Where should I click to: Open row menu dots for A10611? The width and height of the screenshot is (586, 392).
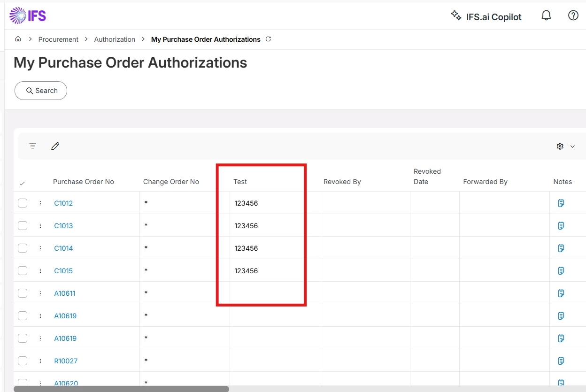coord(40,293)
